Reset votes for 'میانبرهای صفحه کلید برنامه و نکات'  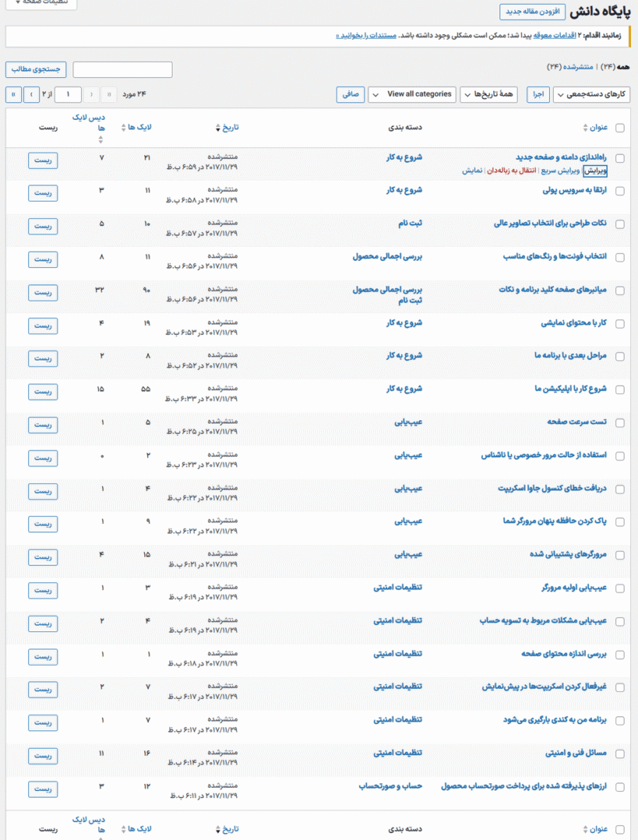click(43, 293)
